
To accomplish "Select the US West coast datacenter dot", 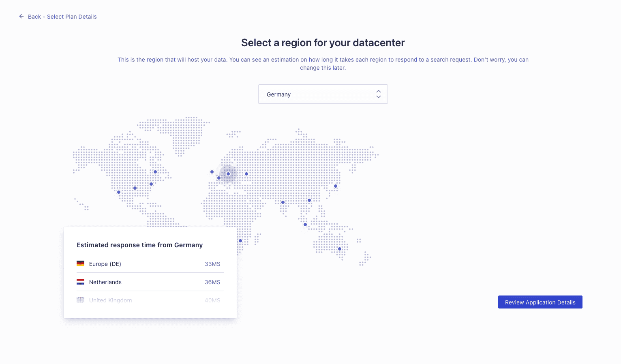I will (119, 192).
